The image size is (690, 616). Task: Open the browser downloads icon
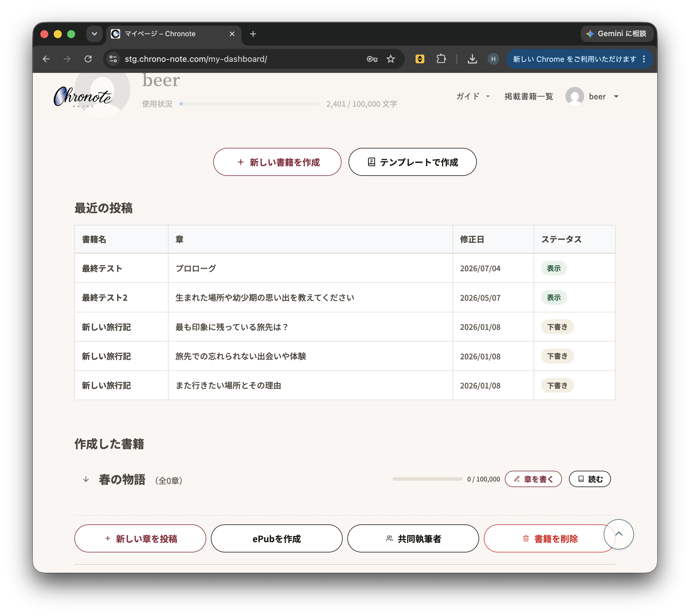472,59
